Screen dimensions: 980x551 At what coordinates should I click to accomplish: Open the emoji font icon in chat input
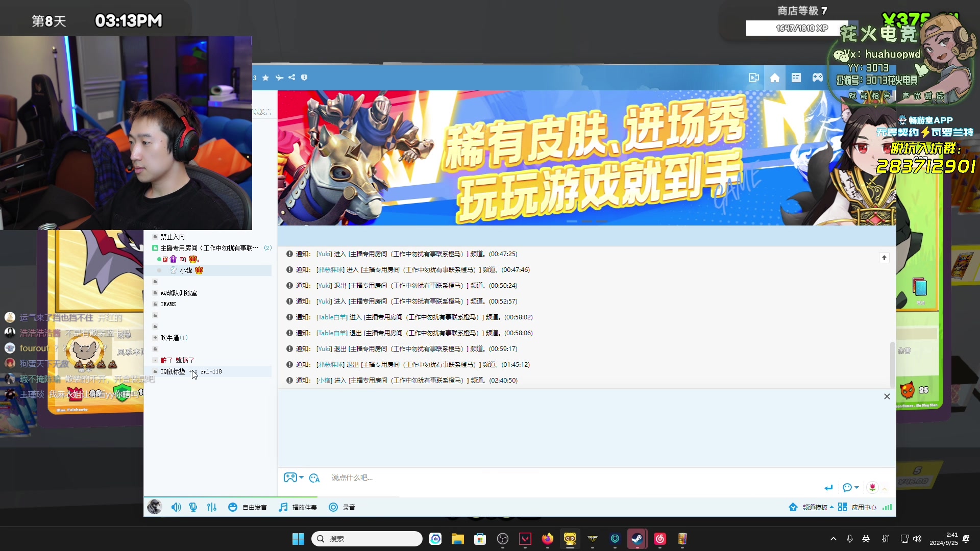coord(314,478)
